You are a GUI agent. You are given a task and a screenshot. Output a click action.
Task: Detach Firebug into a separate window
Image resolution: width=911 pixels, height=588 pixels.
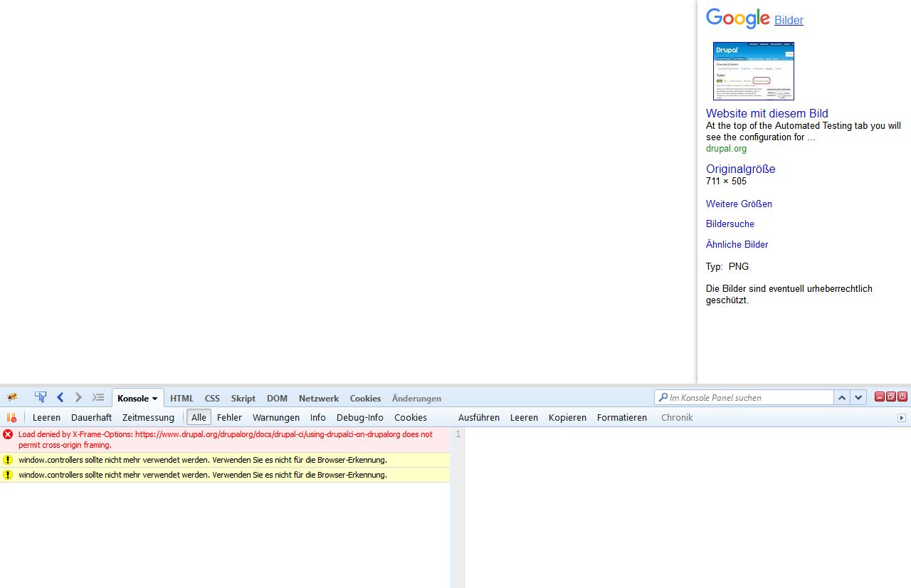(891, 397)
